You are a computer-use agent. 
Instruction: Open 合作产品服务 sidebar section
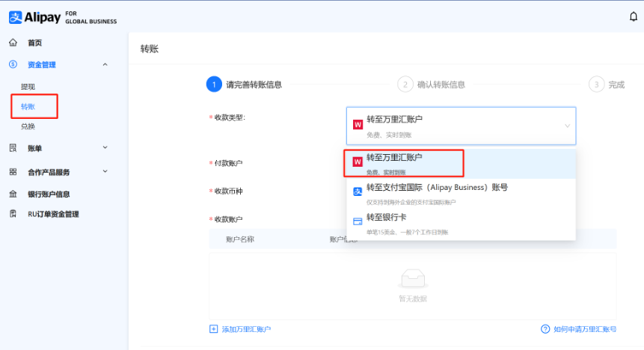point(49,172)
